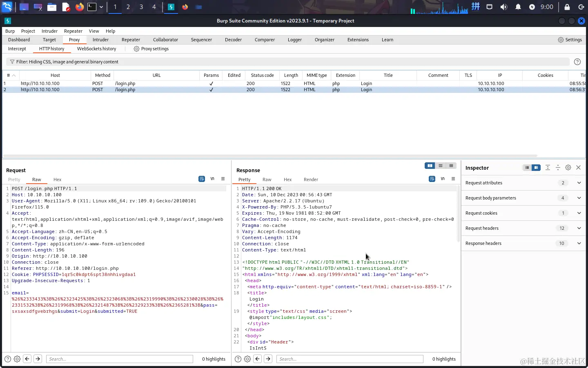588x368 pixels.
Task: Open Request panel hamburger menu
Action: click(223, 179)
